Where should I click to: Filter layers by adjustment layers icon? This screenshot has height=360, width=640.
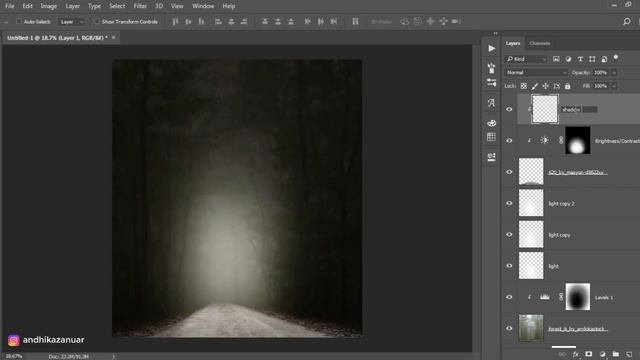[x=568, y=59]
